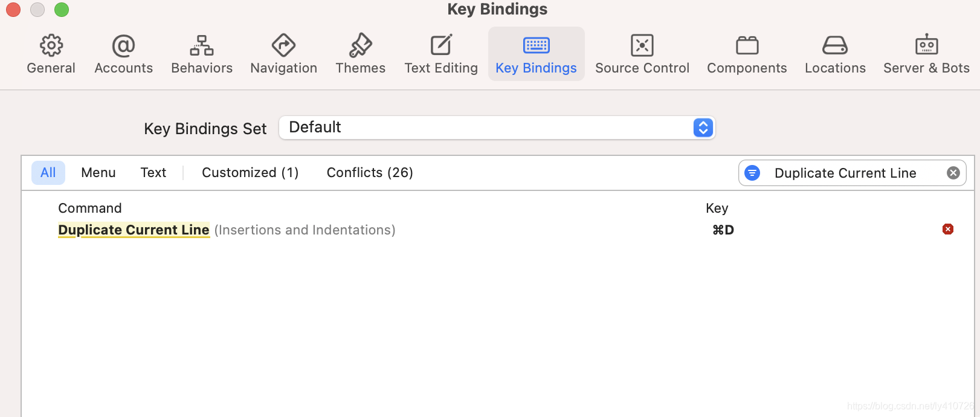Click inside the search input field
The height and width of the screenshot is (417, 980).
(x=845, y=173)
